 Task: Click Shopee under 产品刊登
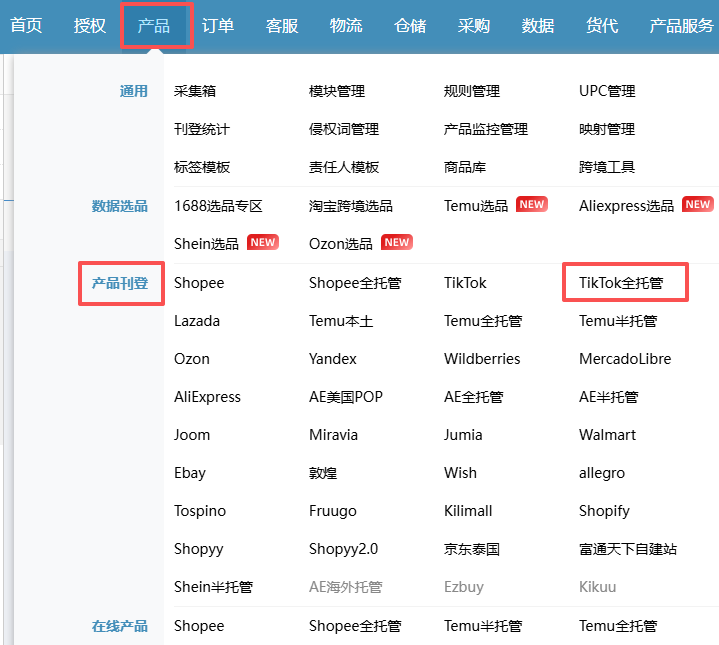tap(199, 283)
